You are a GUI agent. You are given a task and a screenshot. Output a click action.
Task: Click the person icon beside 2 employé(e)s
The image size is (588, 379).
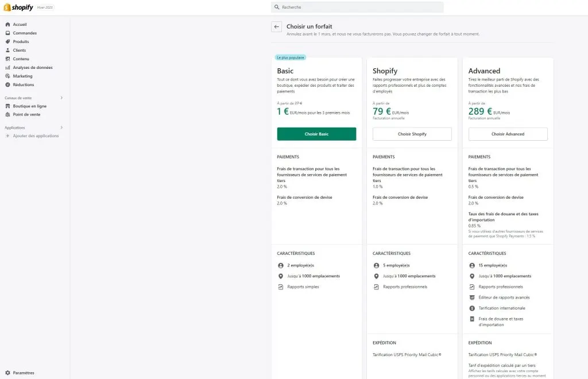point(280,265)
